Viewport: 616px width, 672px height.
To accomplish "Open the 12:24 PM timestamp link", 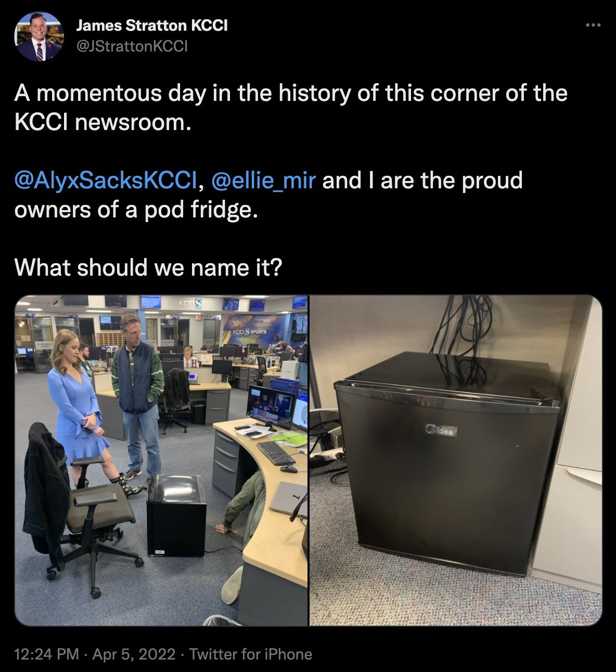I will coord(47,654).
